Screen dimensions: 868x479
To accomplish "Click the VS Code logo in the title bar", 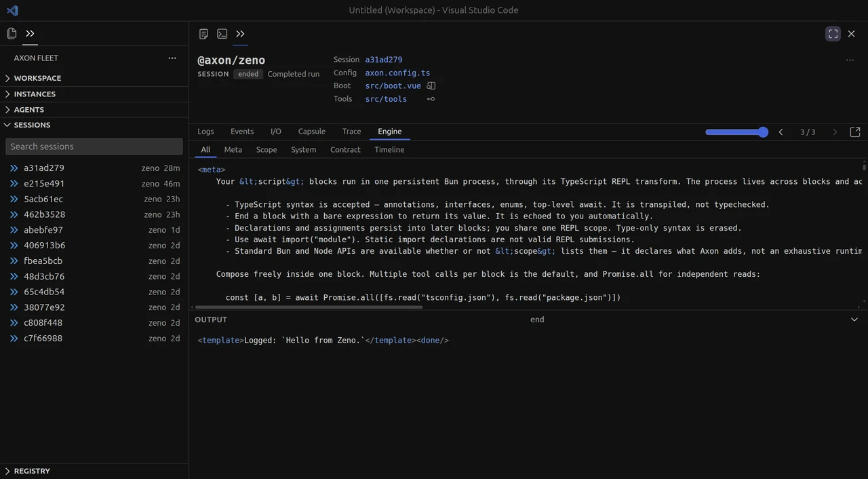I will point(12,10).
